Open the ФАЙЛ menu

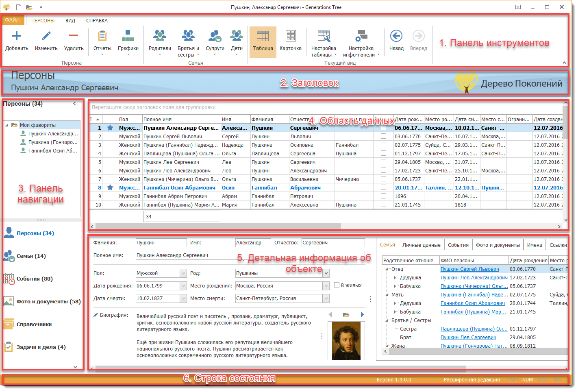(12, 20)
